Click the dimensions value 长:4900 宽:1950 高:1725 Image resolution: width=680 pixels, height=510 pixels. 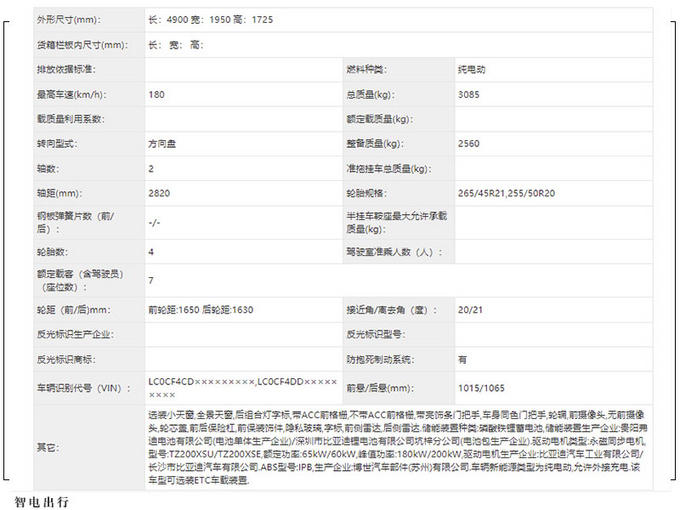(211, 20)
